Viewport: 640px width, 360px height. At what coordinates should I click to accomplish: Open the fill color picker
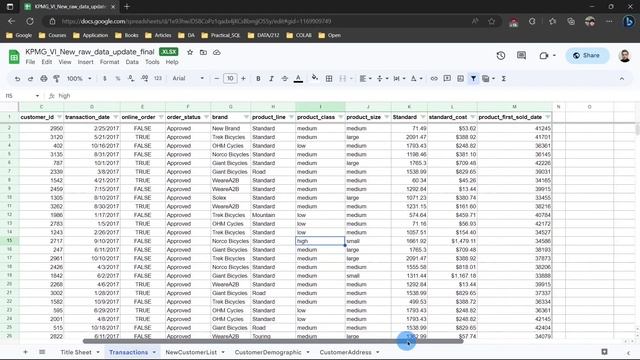315,78
